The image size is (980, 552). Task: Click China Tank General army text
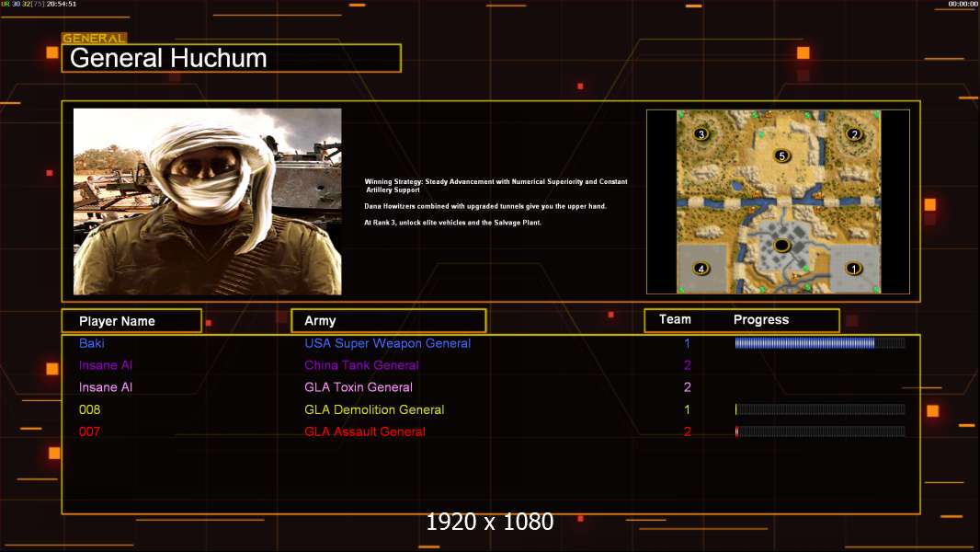362,365
